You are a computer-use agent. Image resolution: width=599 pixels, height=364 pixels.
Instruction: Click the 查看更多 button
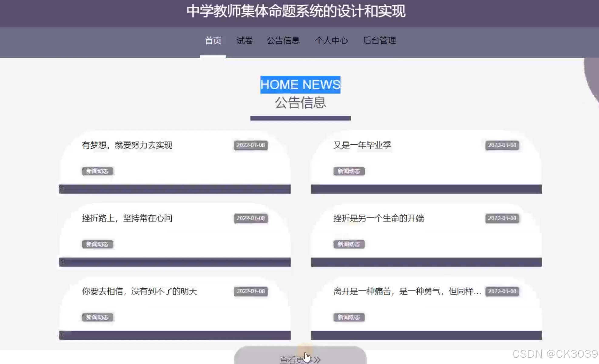pyautogui.click(x=300, y=358)
